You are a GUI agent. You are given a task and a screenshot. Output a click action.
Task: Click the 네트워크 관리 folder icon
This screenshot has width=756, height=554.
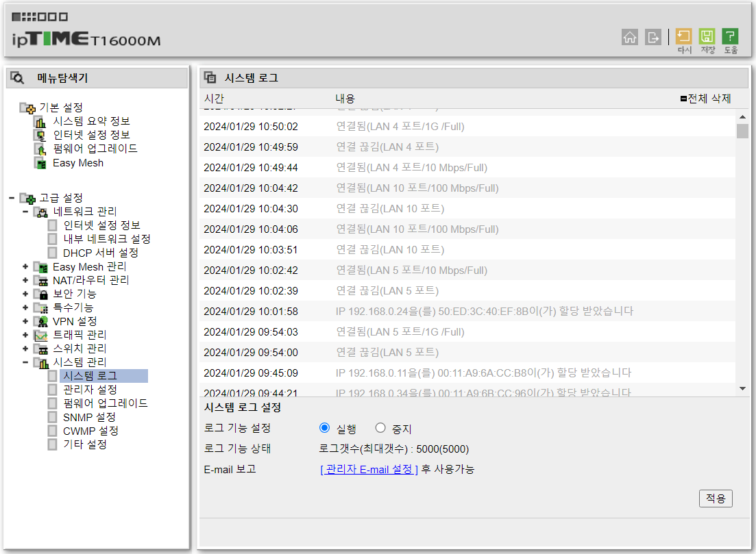[x=41, y=212]
